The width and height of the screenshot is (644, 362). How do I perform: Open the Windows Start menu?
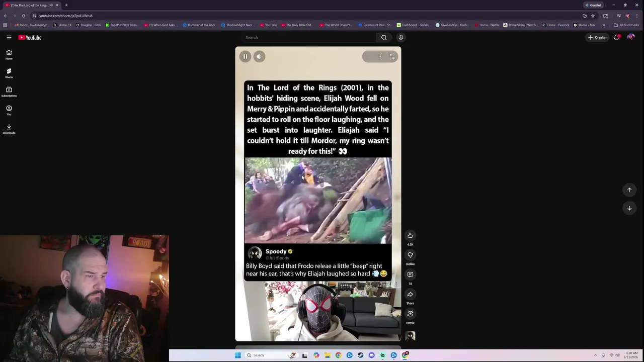tap(237, 355)
